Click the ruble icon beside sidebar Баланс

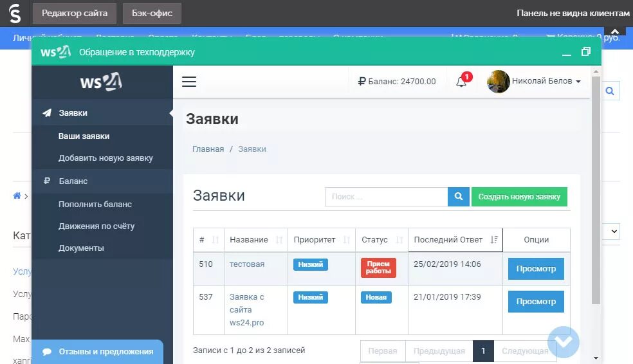pyautogui.click(x=47, y=181)
